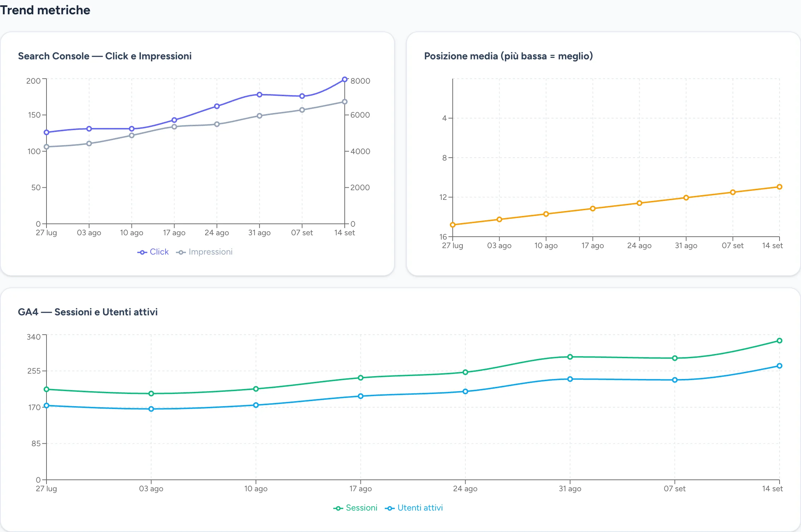Select Impressioni data point at 14 set
The image size is (801, 532).
(345, 102)
